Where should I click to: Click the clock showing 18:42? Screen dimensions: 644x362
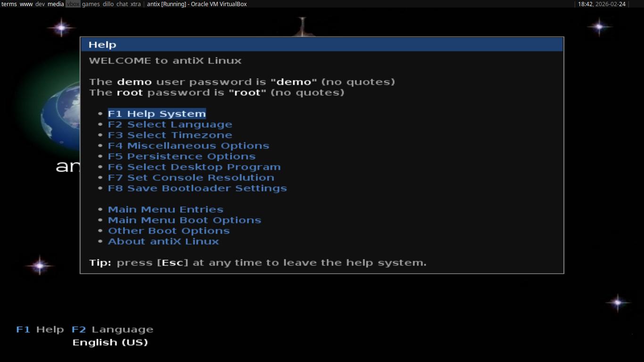[x=585, y=4]
